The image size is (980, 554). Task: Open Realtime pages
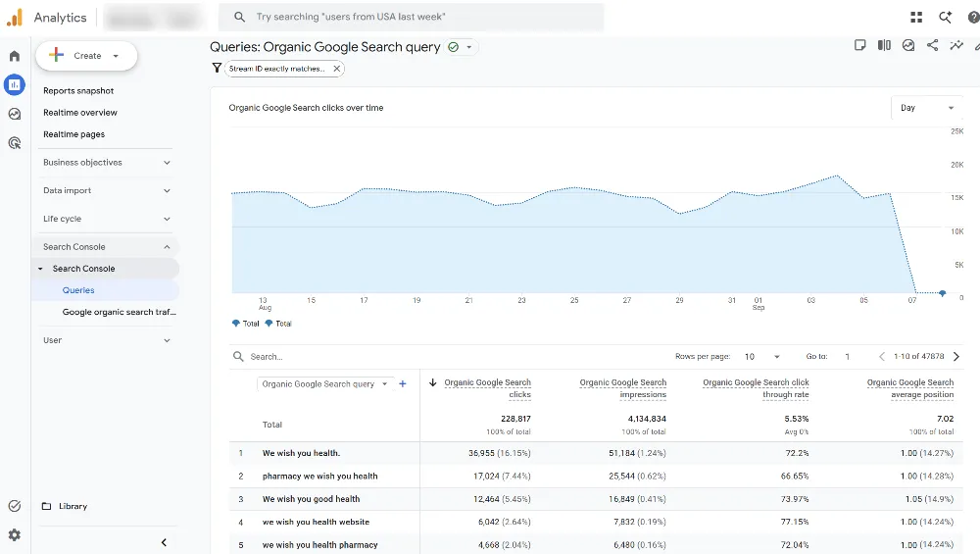(73, 134)
